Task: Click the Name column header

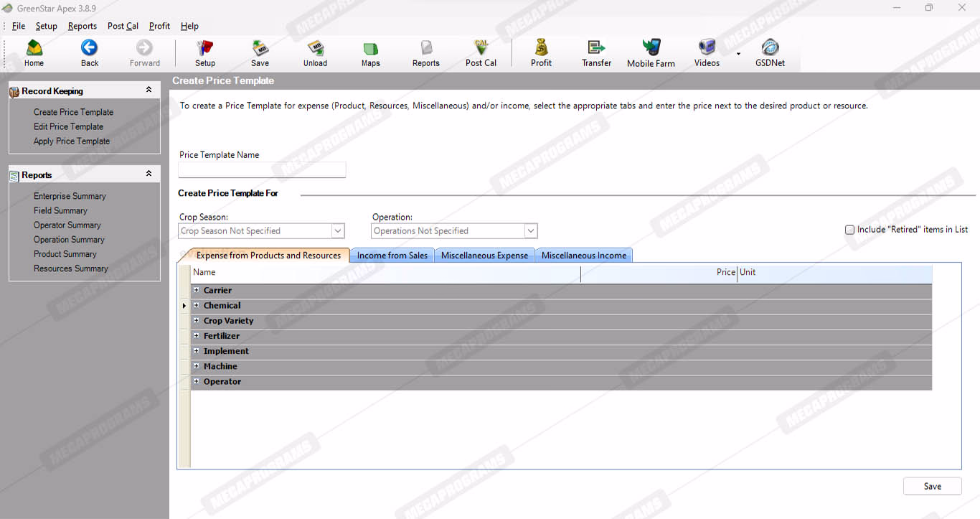Action: coord(385,273)
